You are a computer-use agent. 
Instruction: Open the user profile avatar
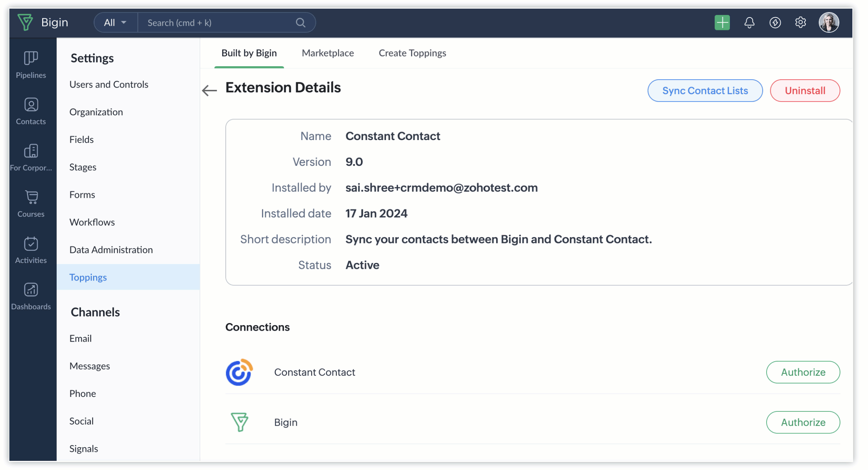tap(828, 23)
